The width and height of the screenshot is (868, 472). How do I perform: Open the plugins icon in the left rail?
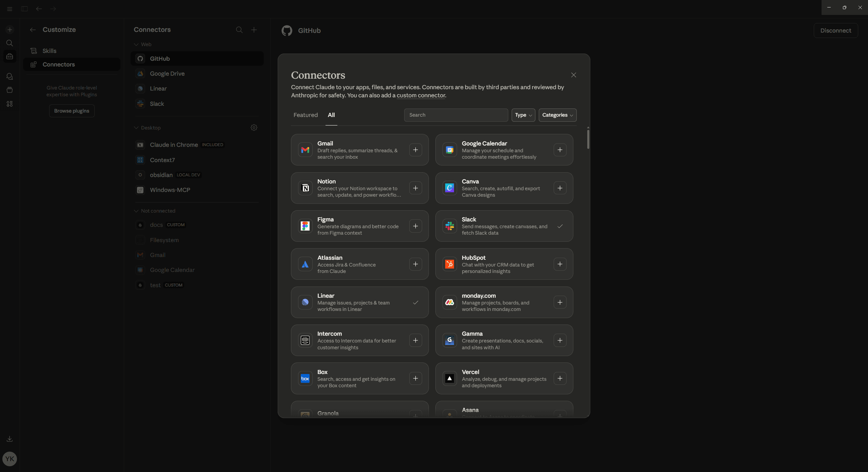tap(9, 104)
